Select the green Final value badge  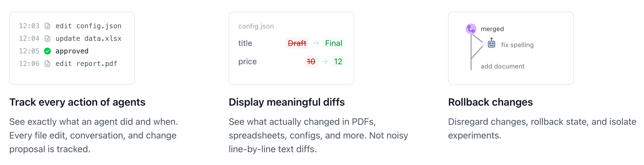pyautogui.click(x=334, y=43)
